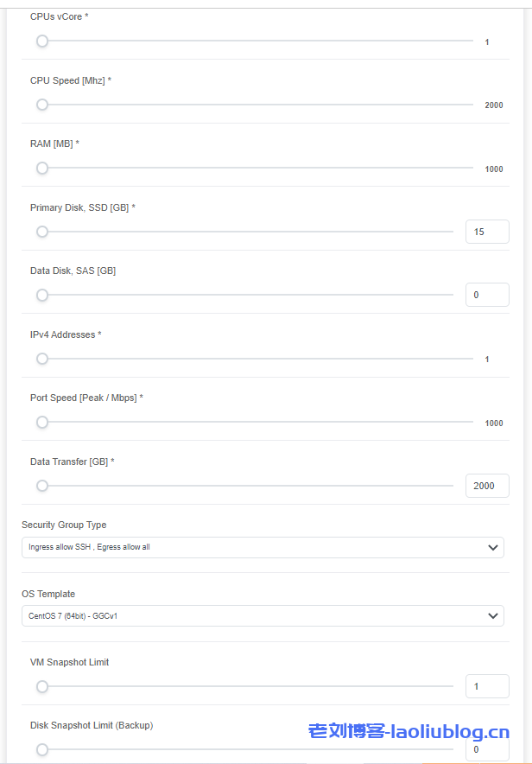The width and height of the screenshot is (532, 764).
Task: Focus the Data Disk SAS value field
Action: coord(487,295)
